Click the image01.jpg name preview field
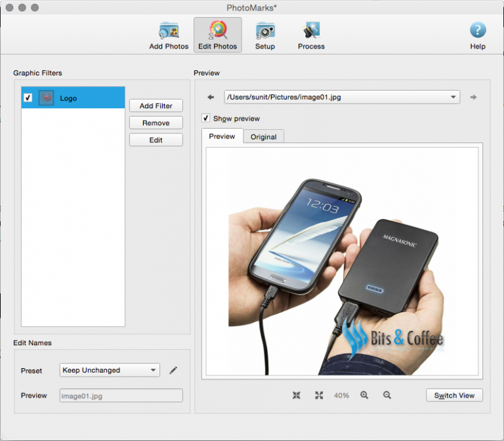Image resolution: width=504 pixels, height=441 pixels. point(121,395)
